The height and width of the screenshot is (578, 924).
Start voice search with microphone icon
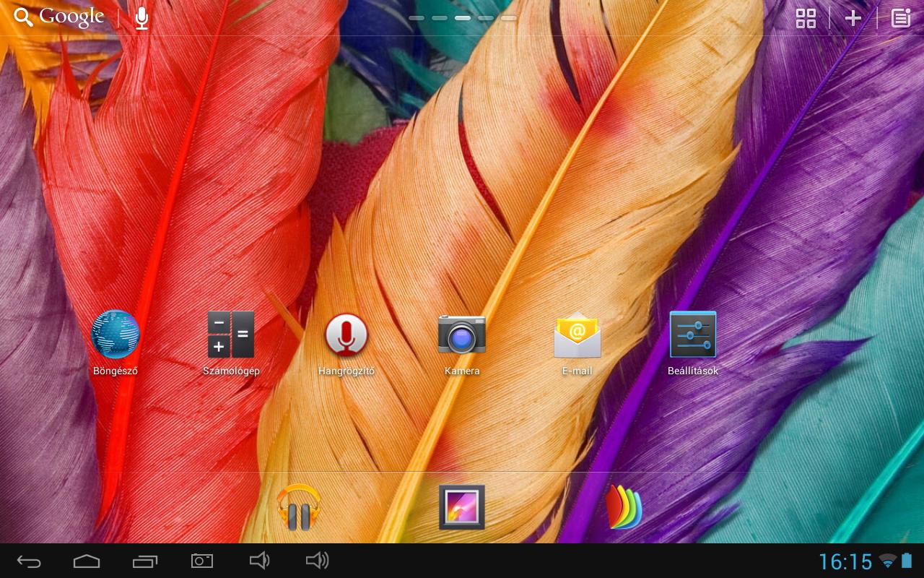[142, 18]
